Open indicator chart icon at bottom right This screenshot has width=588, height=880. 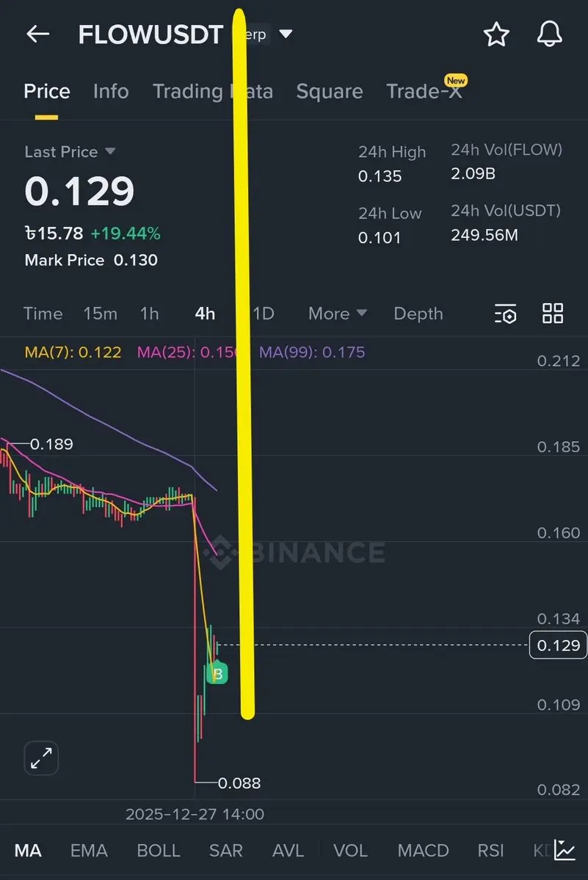(x=565, y=850)
